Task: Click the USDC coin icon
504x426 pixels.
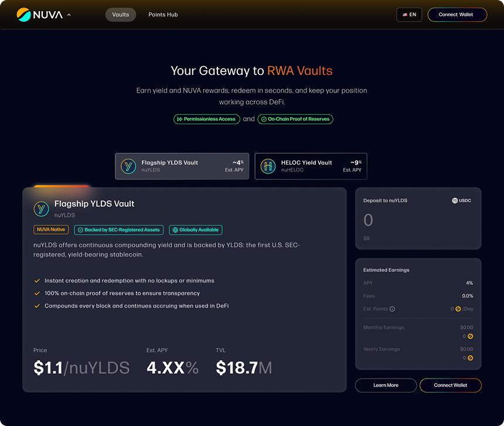Action: pyautogui.click(x=455, y=200)
